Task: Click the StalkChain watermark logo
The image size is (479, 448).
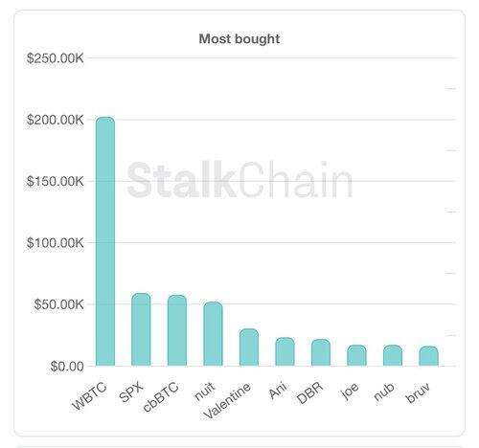Action: (239, 180)
